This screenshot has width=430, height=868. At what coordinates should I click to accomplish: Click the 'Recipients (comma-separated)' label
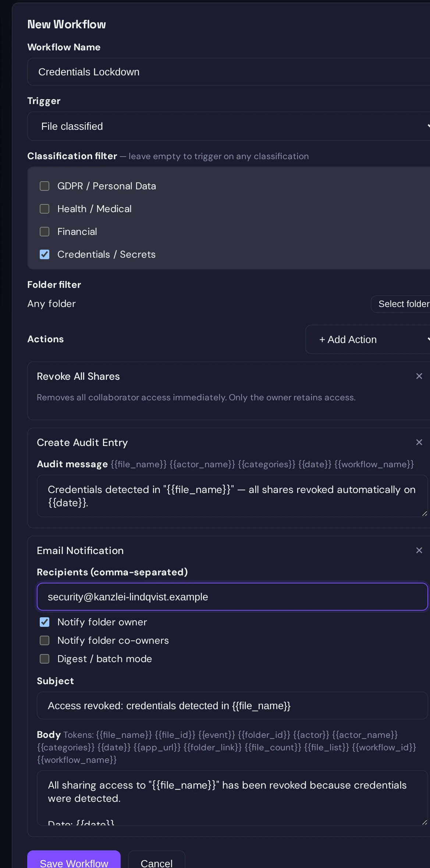(112, 572)
